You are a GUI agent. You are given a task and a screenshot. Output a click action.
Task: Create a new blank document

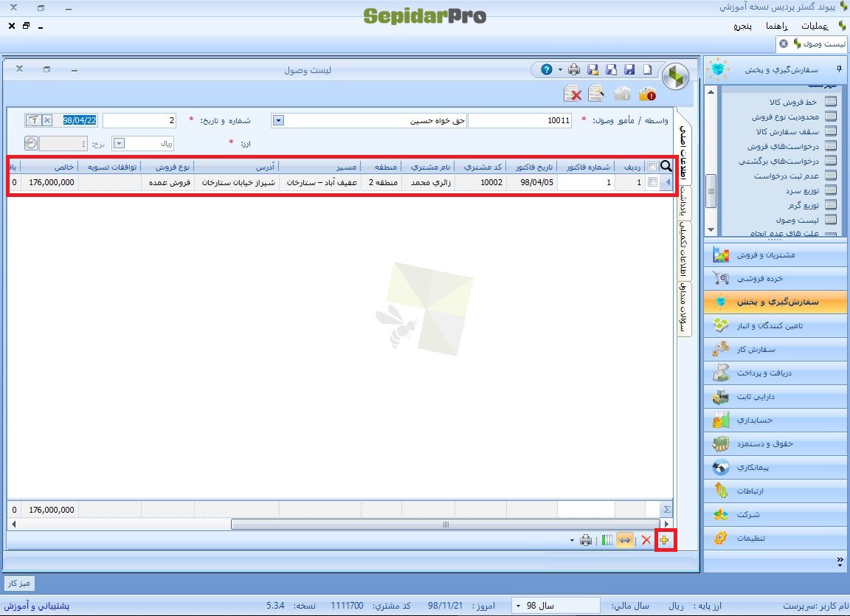point(647,69)
